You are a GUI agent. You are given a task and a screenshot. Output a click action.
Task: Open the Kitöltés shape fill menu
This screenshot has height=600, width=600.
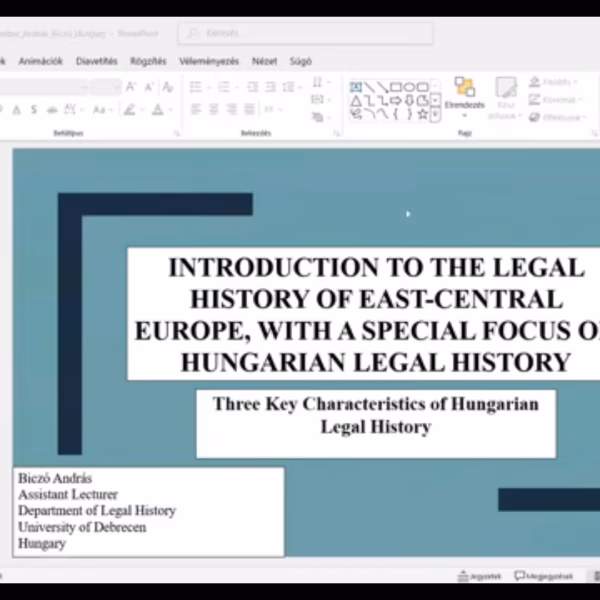[x=553, y=82]
